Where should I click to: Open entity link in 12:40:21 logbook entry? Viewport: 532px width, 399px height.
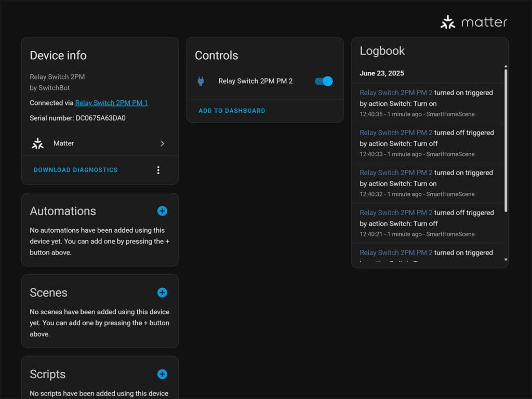point(396,212)
